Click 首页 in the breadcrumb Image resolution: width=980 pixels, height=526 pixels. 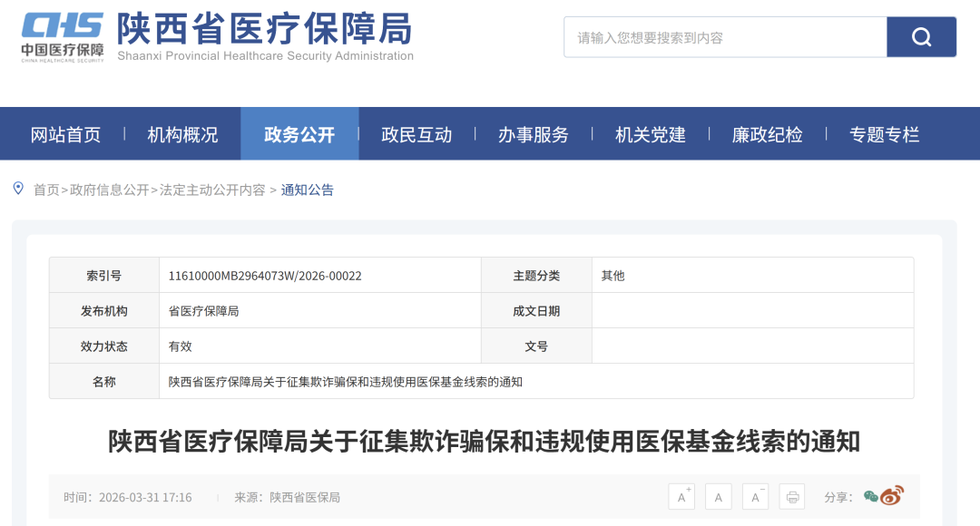(x=46, y=190)
